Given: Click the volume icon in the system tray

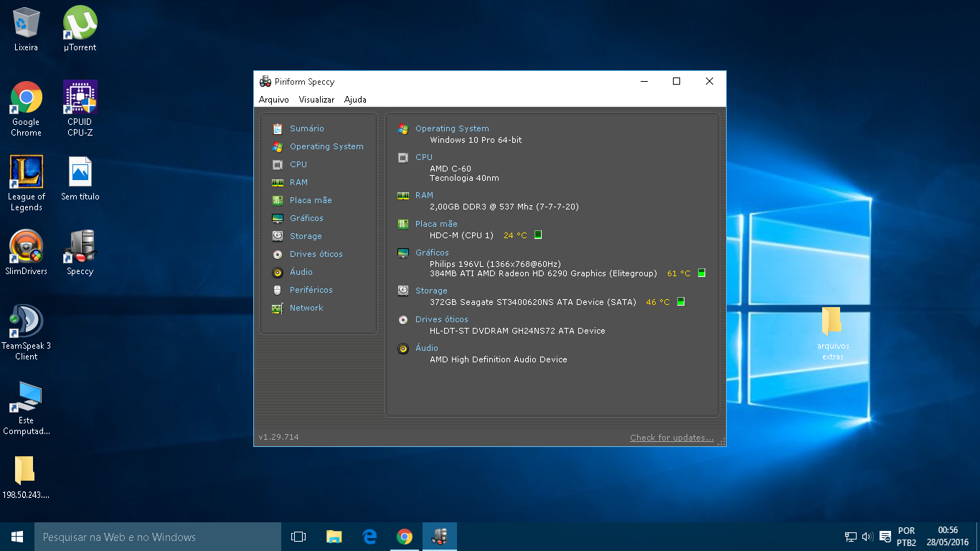Looking at the screenshot, I should pyautogui.click(x=867, y=537).
